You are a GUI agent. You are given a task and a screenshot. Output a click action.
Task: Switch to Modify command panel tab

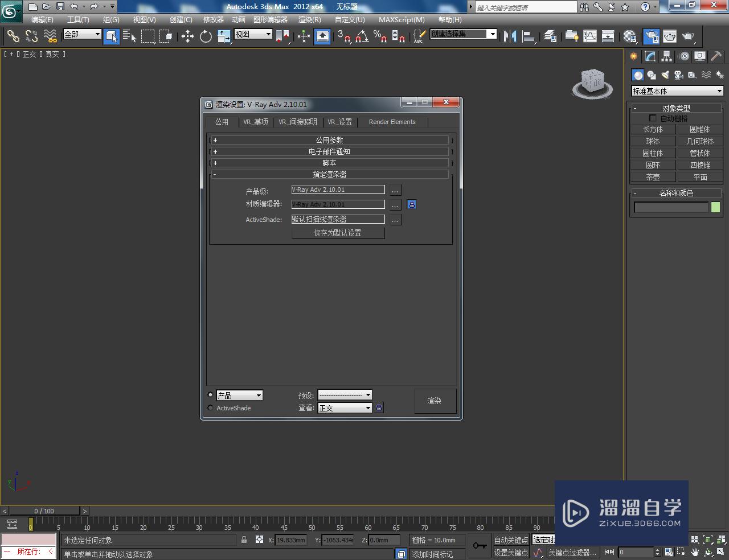pos(650,56)
